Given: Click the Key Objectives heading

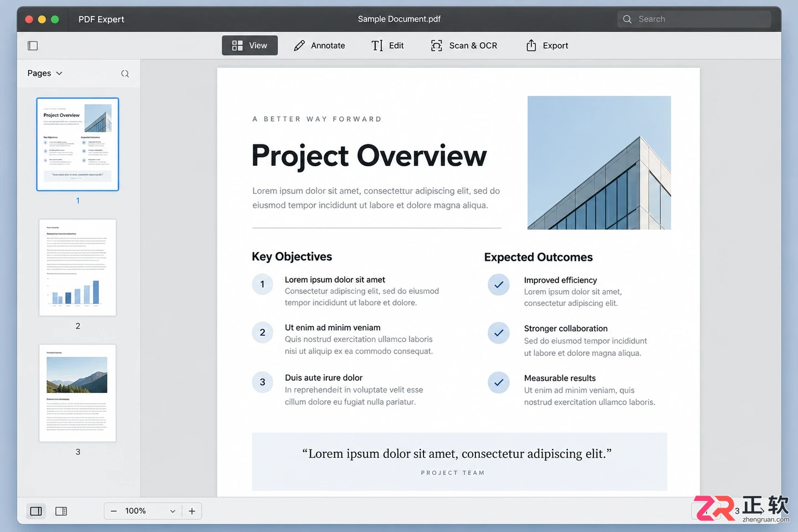Looking at the screenshot, I should click(x=292, y=257).
